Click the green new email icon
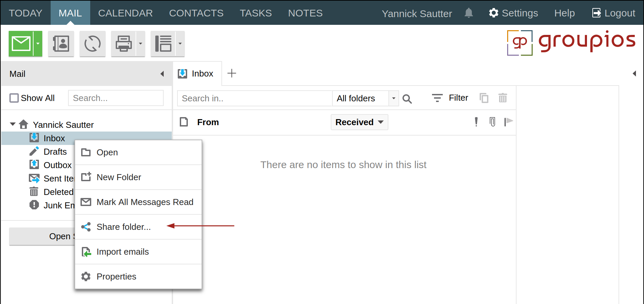This screenshot has width=644, height=304. click(x=21, y=44)
